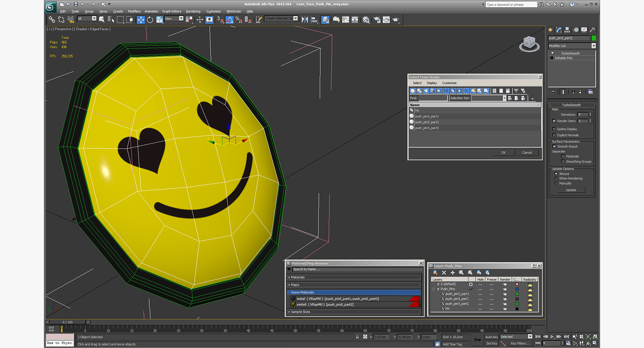Create new layer with plus icon
The width and height of the screenshot is (644, 348).
tap(453, 273)
